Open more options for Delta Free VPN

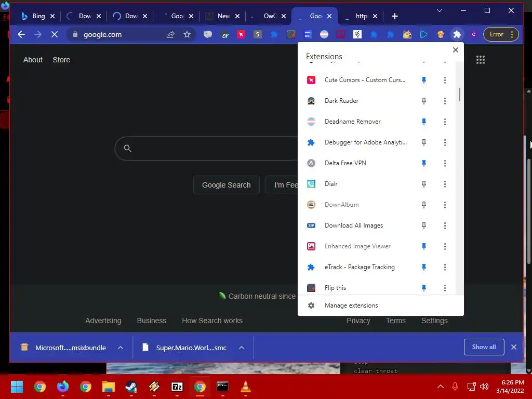[x=445, y=163]
